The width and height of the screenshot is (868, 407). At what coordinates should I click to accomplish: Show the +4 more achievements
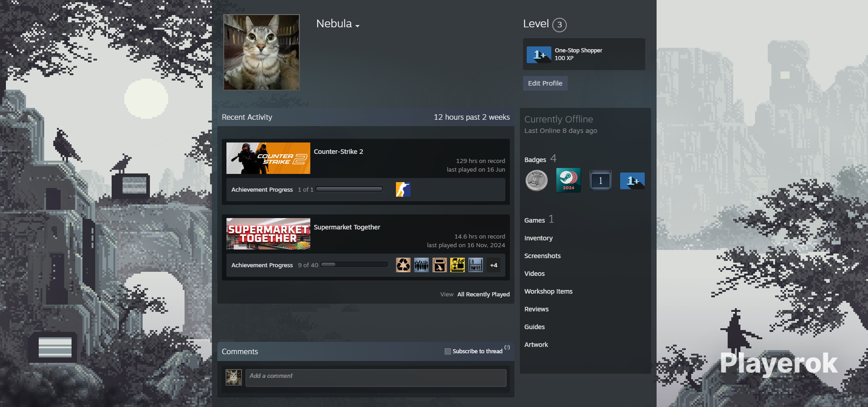[x=493, y=265]
